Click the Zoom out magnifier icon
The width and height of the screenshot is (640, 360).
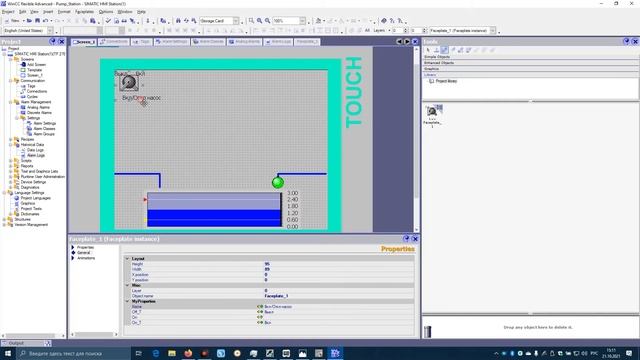click(267, 21)
